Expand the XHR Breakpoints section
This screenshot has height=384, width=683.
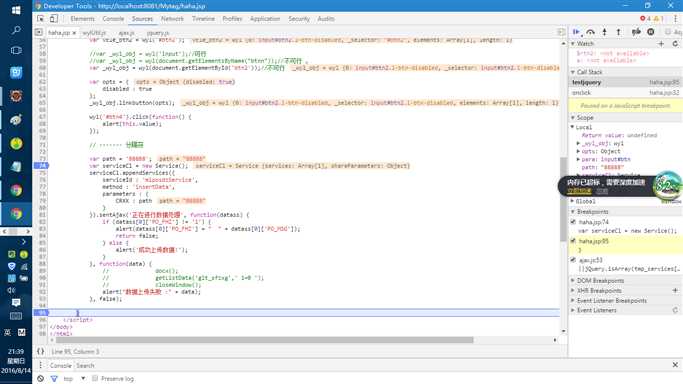pyautogui.click(x=573, y=290)
